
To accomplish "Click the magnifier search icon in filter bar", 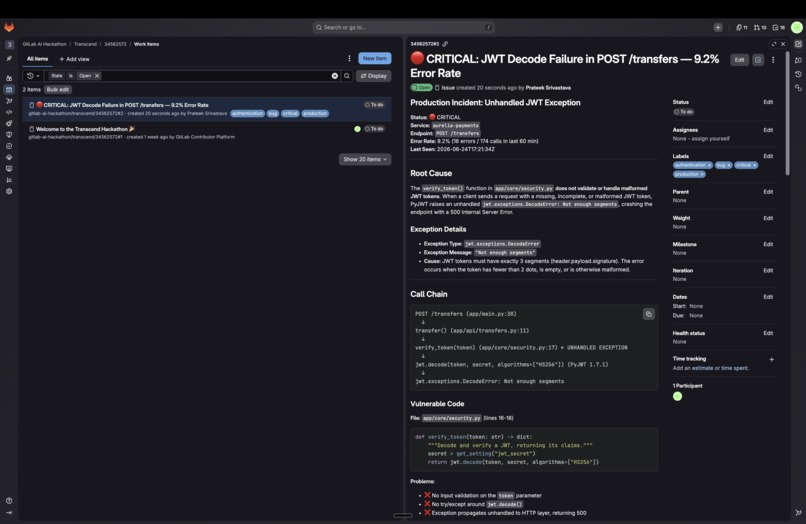I will click(347, 76).
